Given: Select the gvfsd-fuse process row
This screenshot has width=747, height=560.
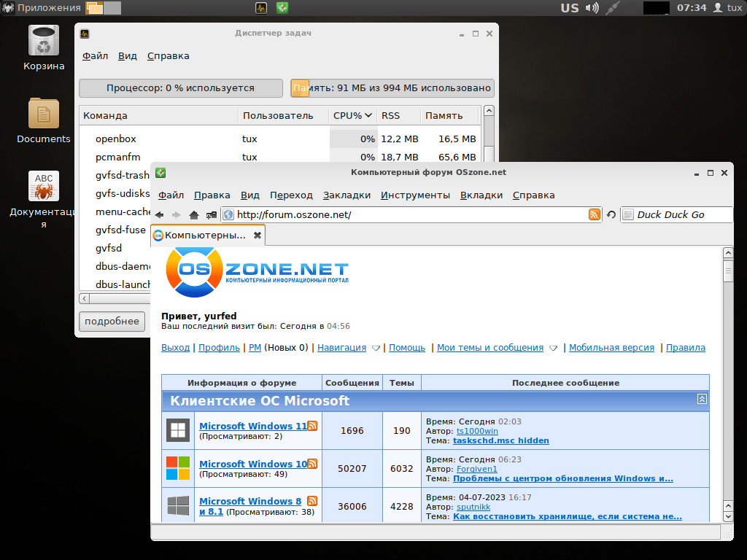Looking at the screenshot, I should tap(115, 230).
